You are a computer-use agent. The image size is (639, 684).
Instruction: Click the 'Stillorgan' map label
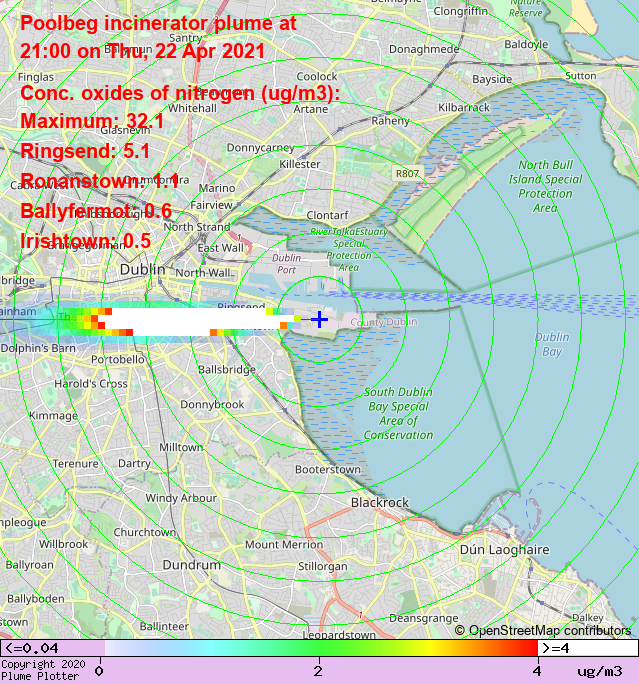tap(323, 566)
